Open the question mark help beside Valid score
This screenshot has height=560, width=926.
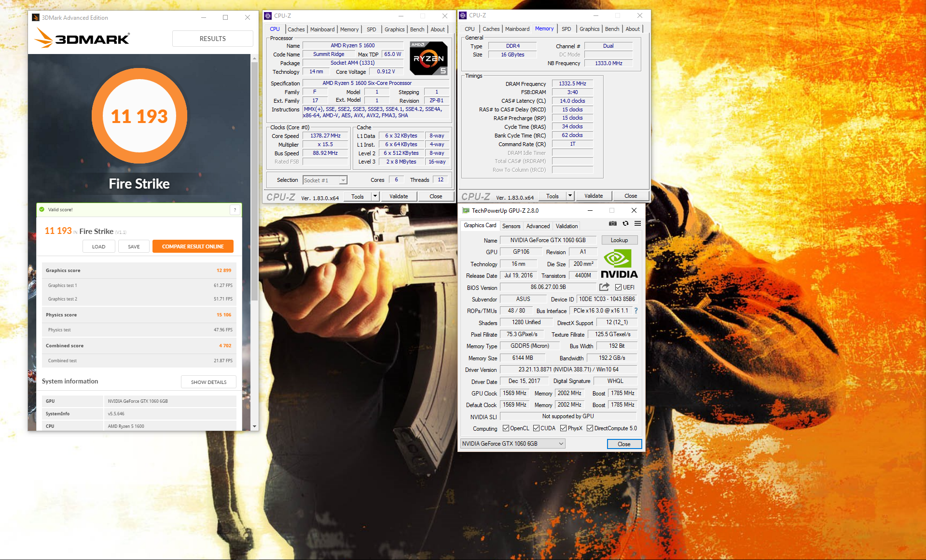(235, 210)
